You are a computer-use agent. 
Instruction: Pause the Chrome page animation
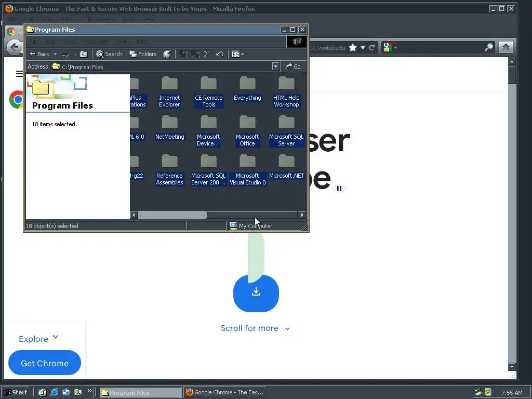339,188
